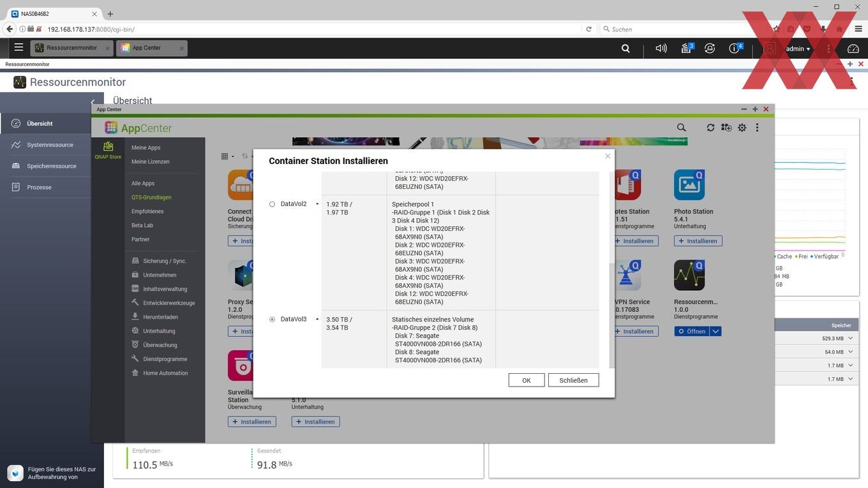The image size is (868, 488).
Task: Select the DataVol2 radio button
Action: click(x=272, y=204)
